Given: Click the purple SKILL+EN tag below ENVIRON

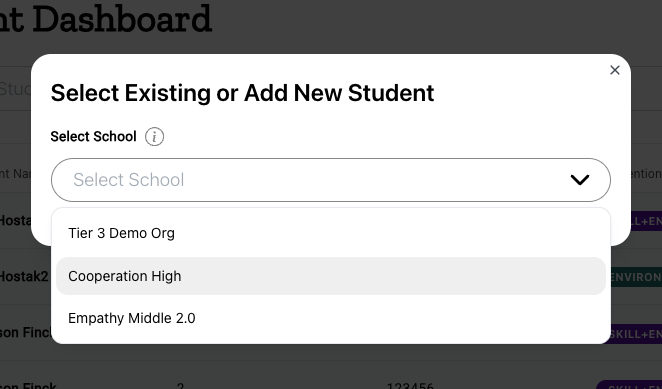Looking at the screenshot, I should 633,334.
